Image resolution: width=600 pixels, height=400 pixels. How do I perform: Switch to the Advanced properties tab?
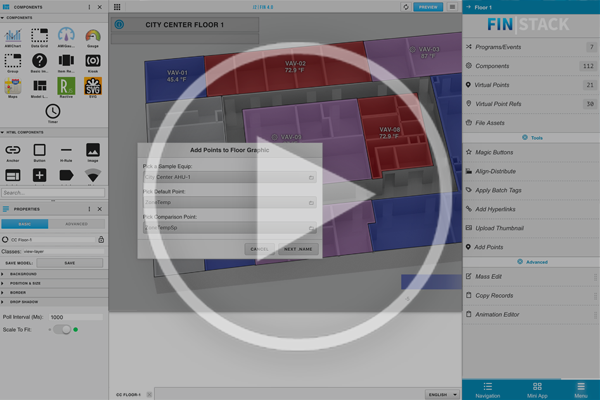pos(77,224)
